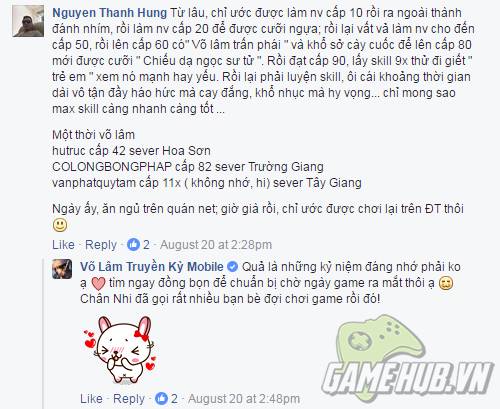Click the Nguyen Thanh Hung name link
500x409 pixels.
[110, 13]
